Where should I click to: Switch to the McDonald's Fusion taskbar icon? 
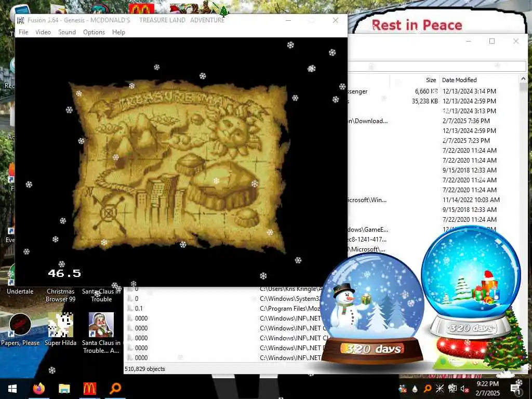pos(89,389)
